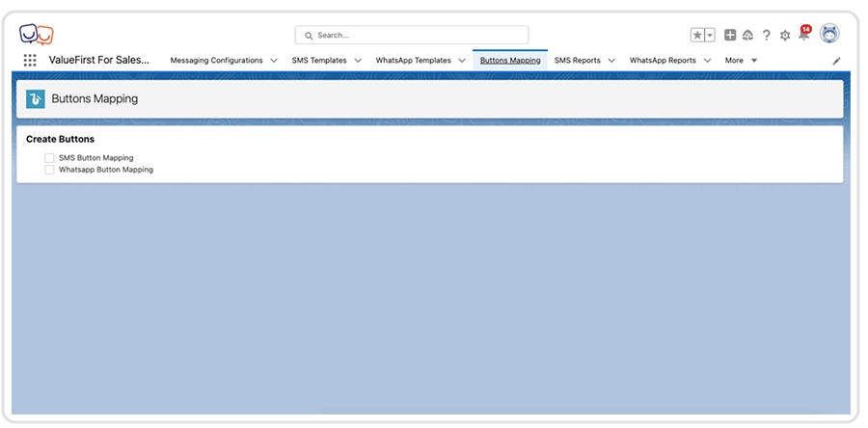Click the Favorites star icon

pos(697,35)
